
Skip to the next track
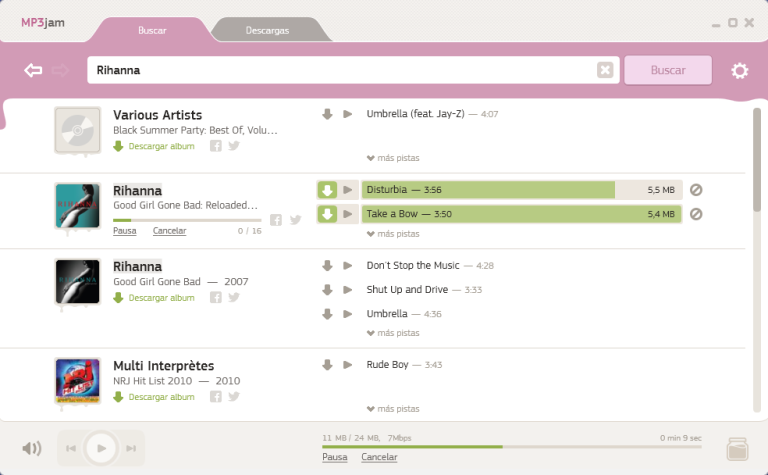click(131, 448)
